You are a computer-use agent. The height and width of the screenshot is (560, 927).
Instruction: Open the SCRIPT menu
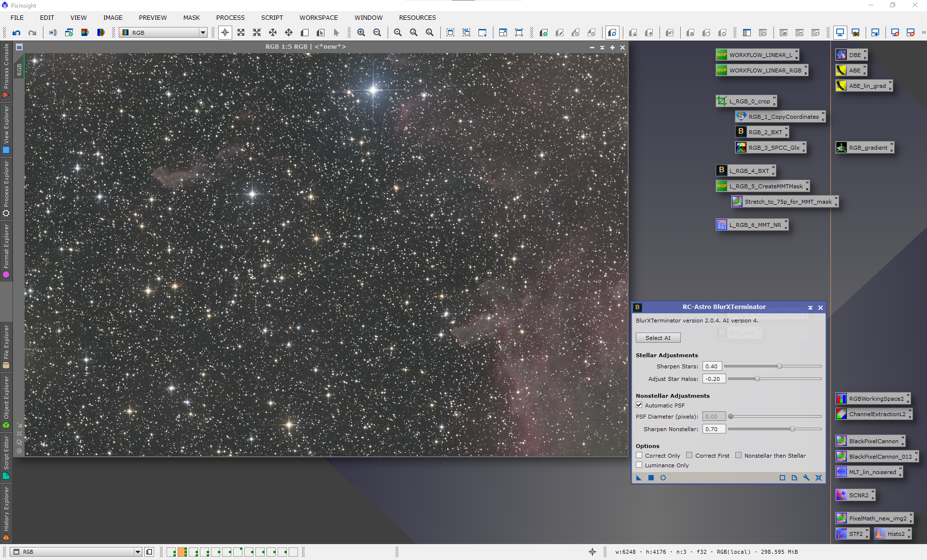pyautogui.click(x=272, y=17)
